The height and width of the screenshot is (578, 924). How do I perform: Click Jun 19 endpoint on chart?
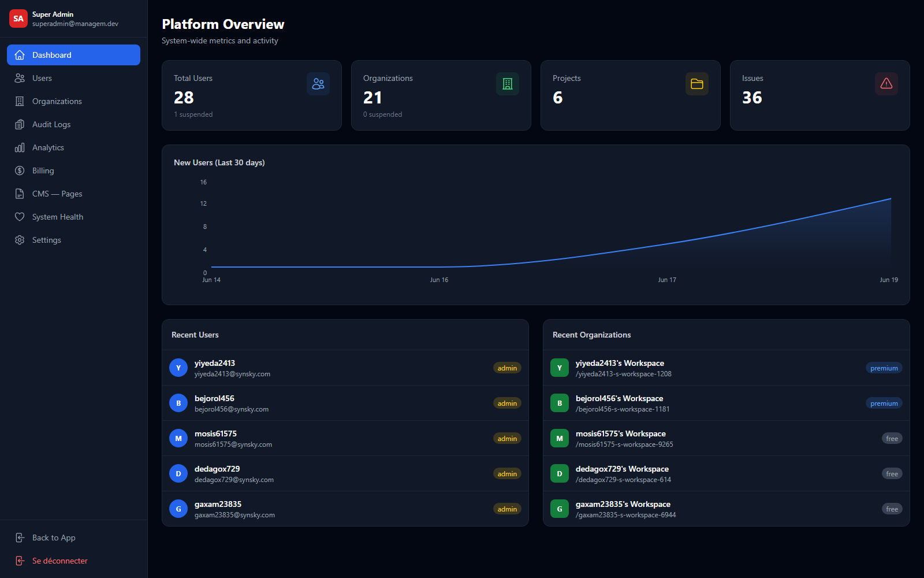[x=891, y=199]
